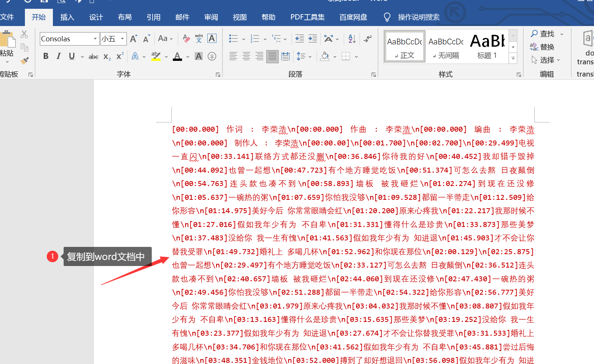Toggle subscript formatting
594x364 pixels.
click(107, 57)
